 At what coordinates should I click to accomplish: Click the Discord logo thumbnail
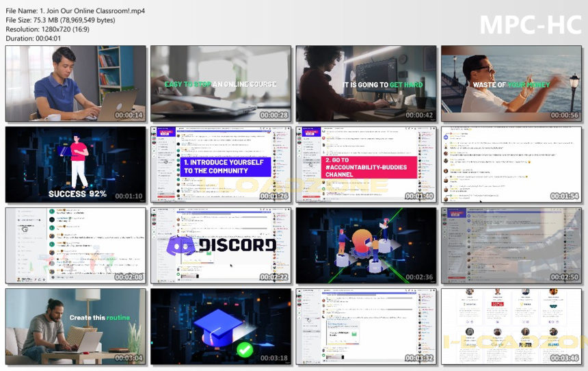tap(221, 246)
